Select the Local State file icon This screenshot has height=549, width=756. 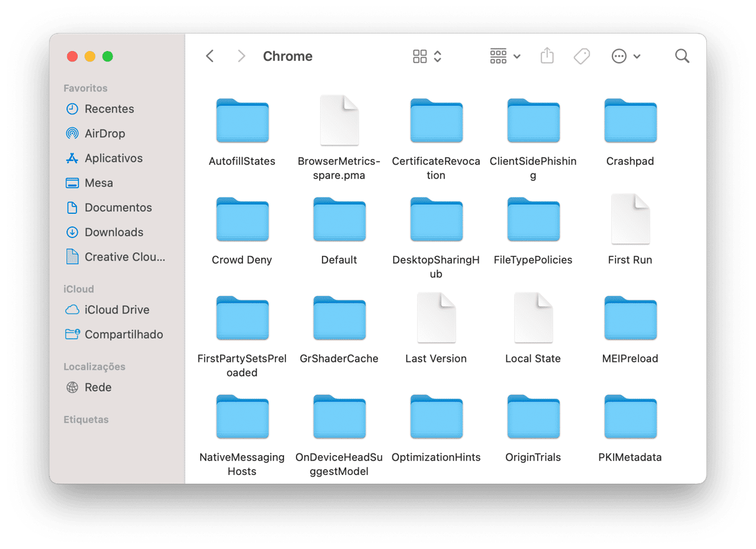click(x=533, y=318)
